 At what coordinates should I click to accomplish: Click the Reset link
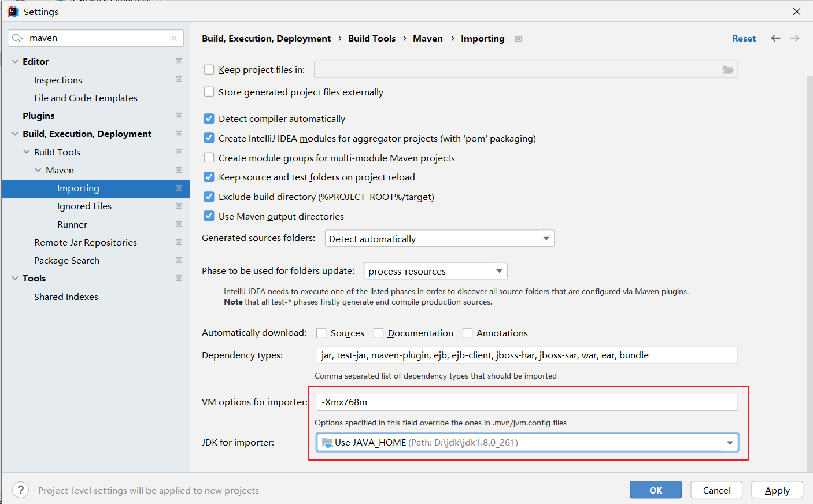pyautogui.click(x=744, y=38)
